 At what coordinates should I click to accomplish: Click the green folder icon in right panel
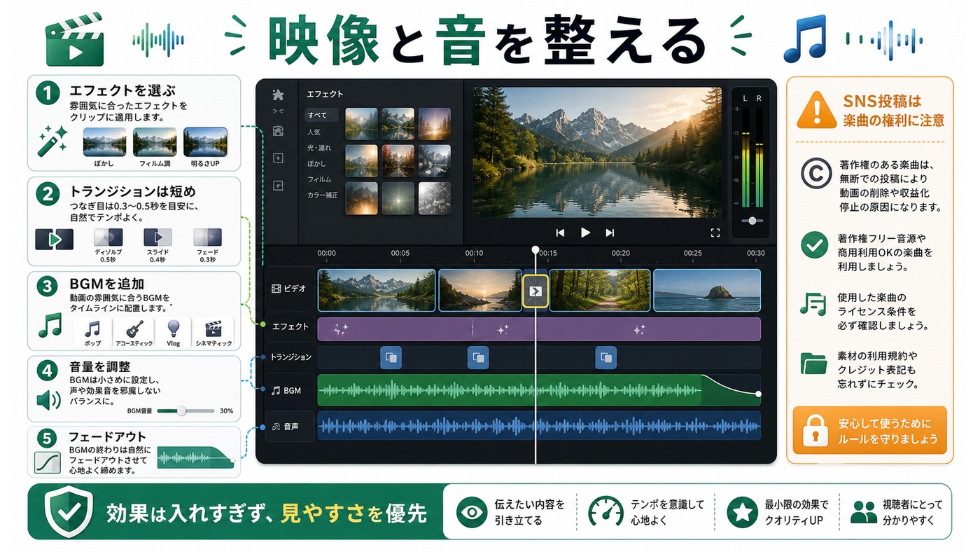click(x=814, y=364)
